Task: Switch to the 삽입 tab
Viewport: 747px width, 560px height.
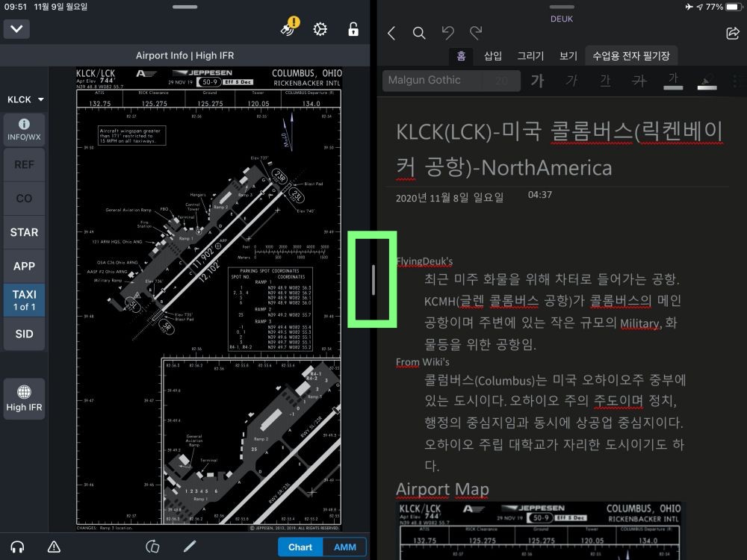Action: pyautogui.click(x=493, y=56)
